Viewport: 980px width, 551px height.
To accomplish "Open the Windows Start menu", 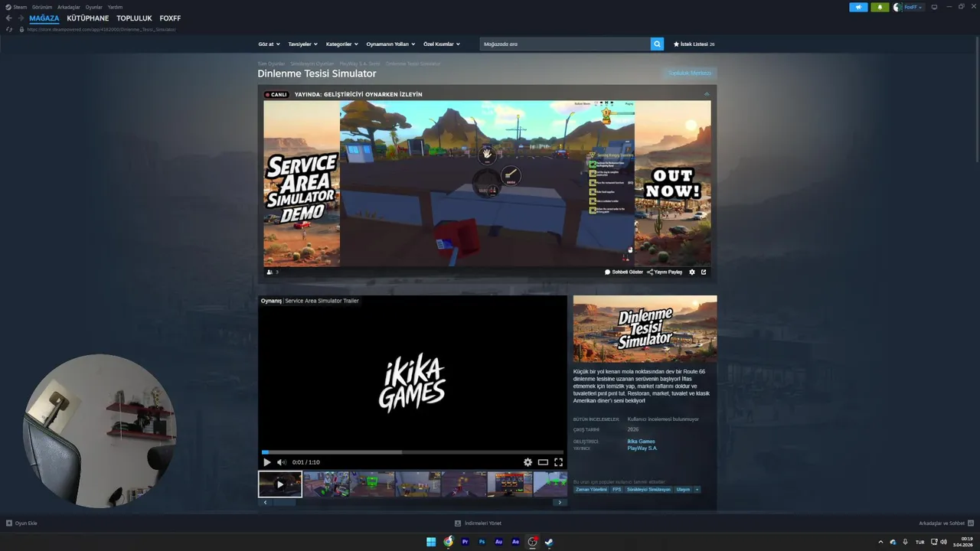I will click(431, 542).
